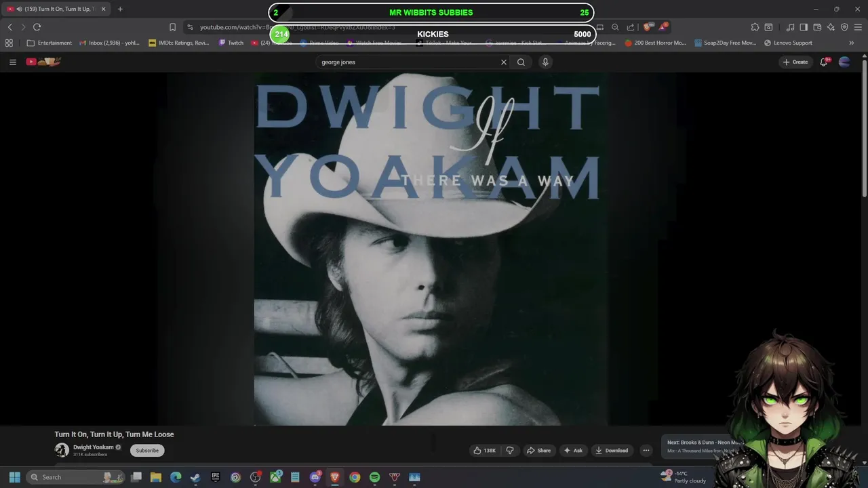Open Brave Shields lion icon
The image size is (868, 488).
click(647, 27)
